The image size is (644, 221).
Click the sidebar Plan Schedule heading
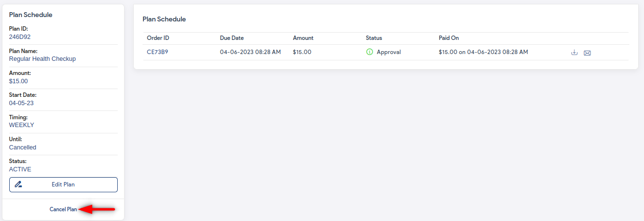click(x=31, y=15)
